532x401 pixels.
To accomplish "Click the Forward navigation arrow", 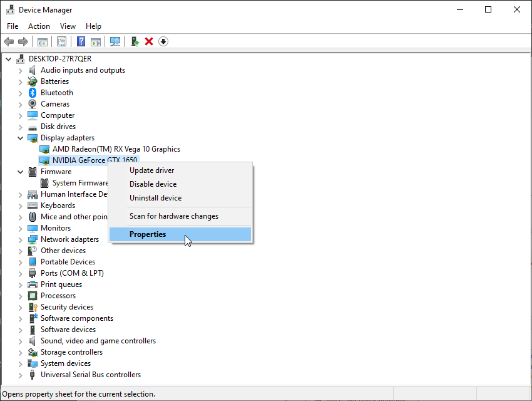I will click(x=23, y=41).
